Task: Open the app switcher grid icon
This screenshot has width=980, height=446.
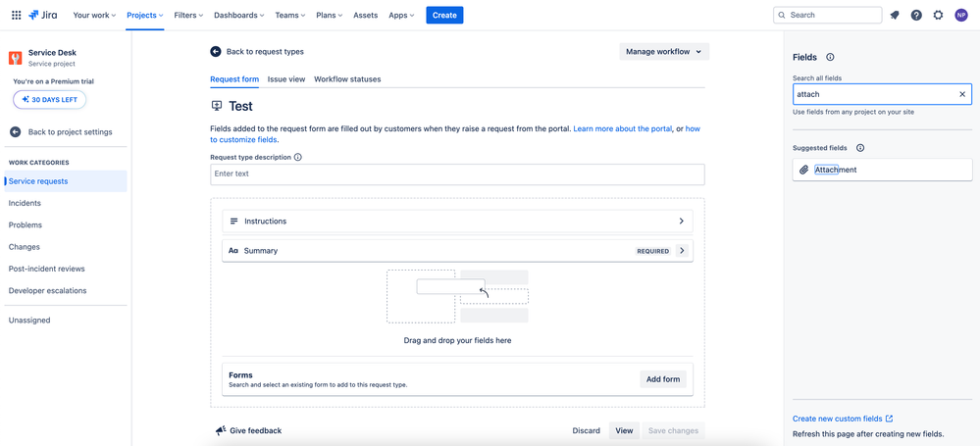Action: click(17, 15)
